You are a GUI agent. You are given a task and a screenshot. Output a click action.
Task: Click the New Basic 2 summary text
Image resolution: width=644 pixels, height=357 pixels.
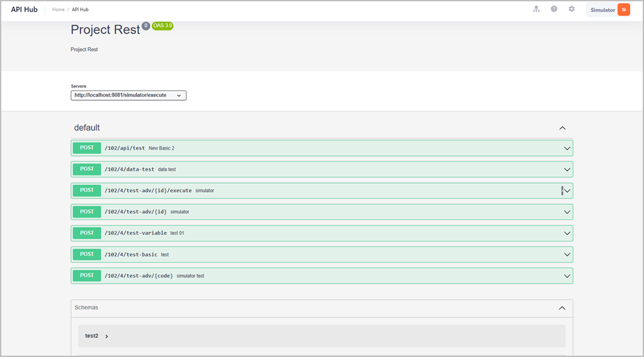162,148
